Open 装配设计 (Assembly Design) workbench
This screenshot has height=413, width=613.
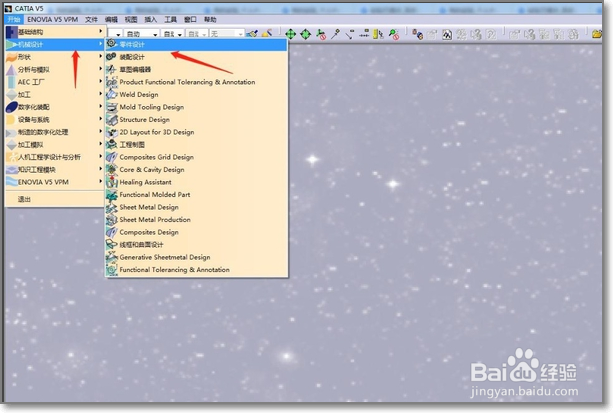coord(197,57)
